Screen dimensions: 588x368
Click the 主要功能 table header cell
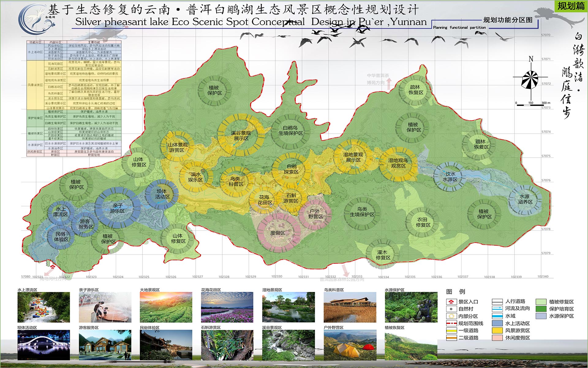pos(94,42)
